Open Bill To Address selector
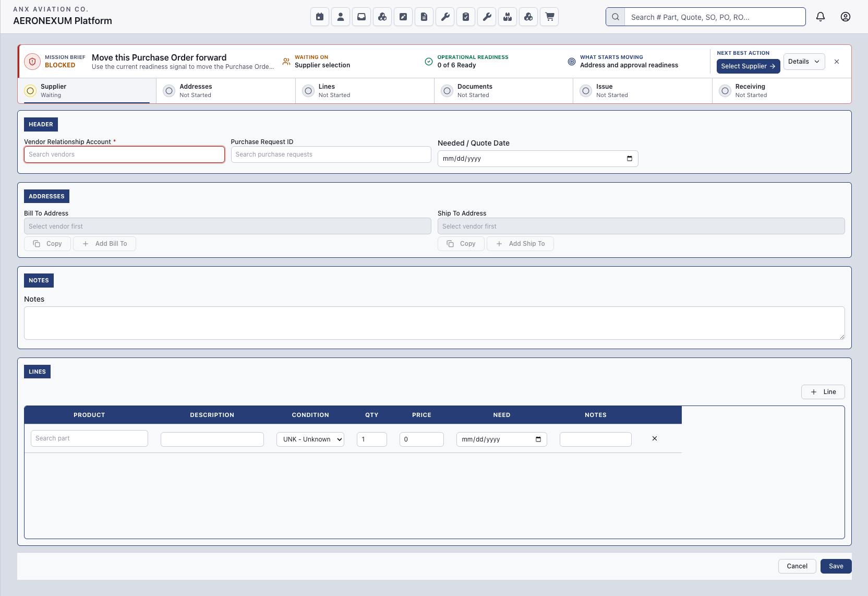Image resolution: width=868 pixels, height=596 pixels. click(227, 226)
